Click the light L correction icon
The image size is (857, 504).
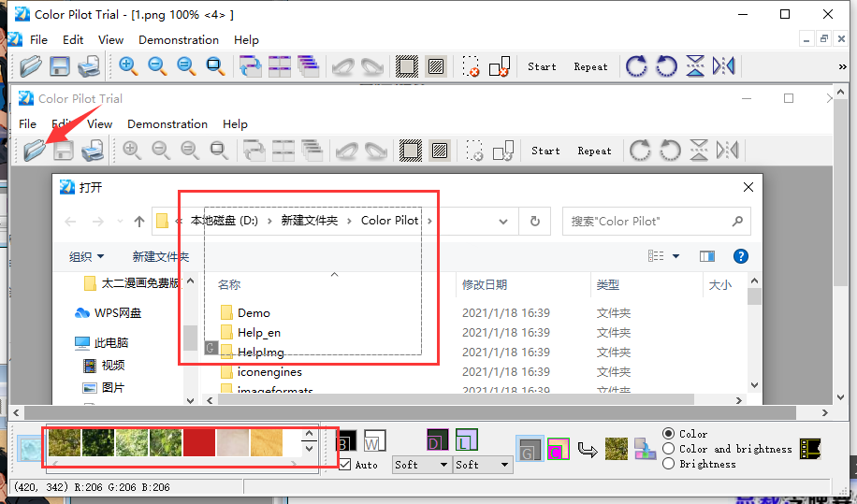point(466,439)
